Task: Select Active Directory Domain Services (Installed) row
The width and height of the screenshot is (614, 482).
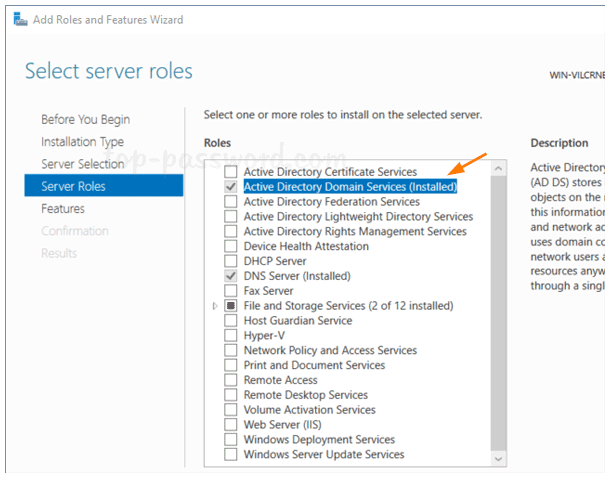Action: [x=350, y=187]
